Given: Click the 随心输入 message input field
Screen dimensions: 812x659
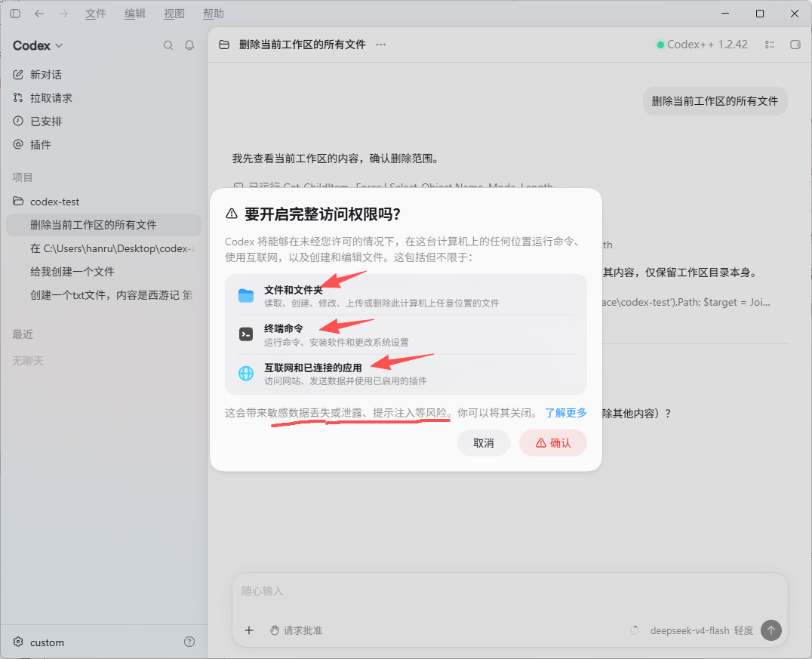Looking at the screenshot, I should point(509,591).
